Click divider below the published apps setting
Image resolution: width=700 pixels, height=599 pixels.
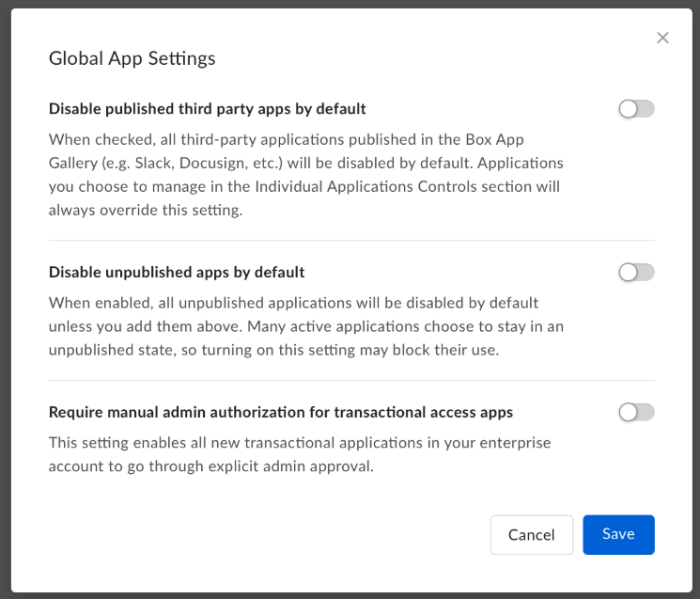coord(351,241)
